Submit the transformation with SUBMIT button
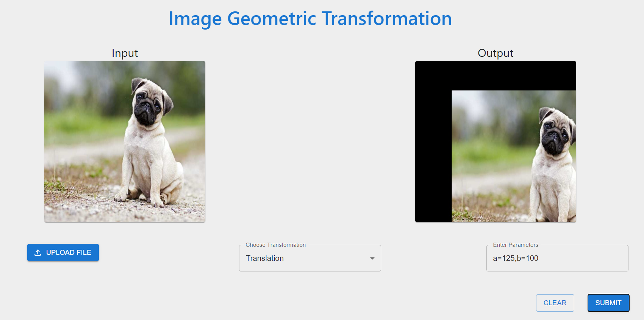Image resolution: width=644 pixels, height=320 pixels. pyautogui.click(x=608, y=303)
